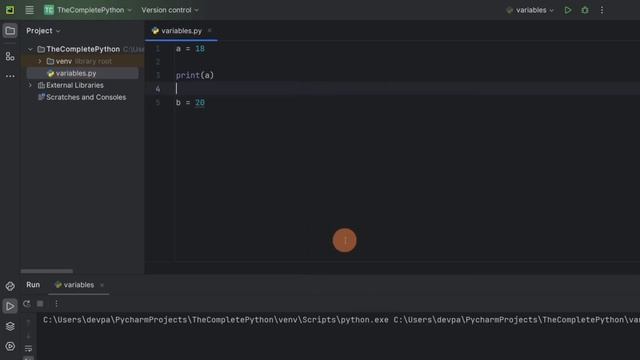Viewport: 640px width, 360px height.
Task: Start debugging with the bug icon
Action: coord(585,10)
